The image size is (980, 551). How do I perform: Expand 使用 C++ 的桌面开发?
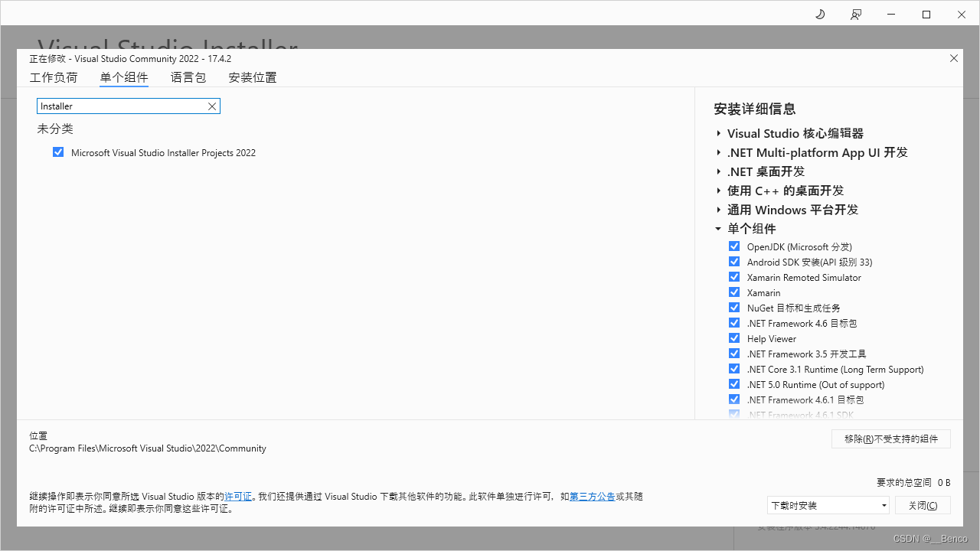click(718, 191)
